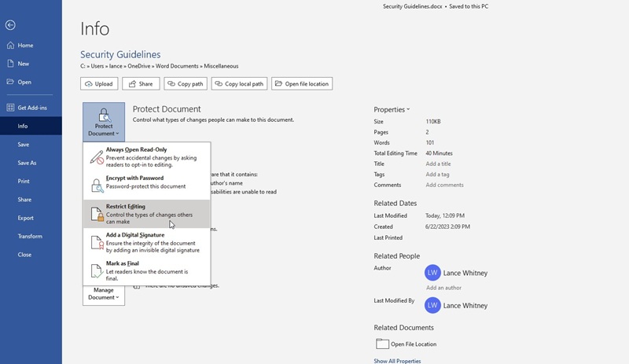Click the Add an author field
The image size is (629, 364).
[x=444, y=288]
